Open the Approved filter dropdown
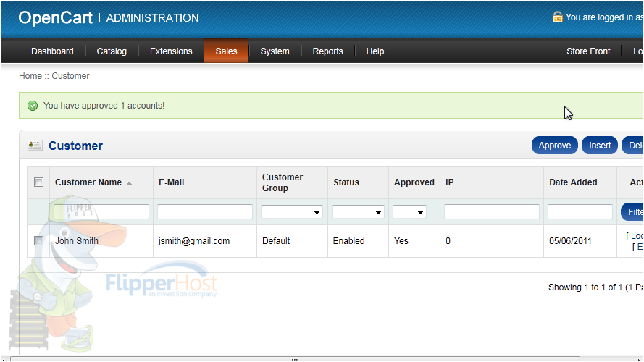644x362 pixels. (409, 212)
